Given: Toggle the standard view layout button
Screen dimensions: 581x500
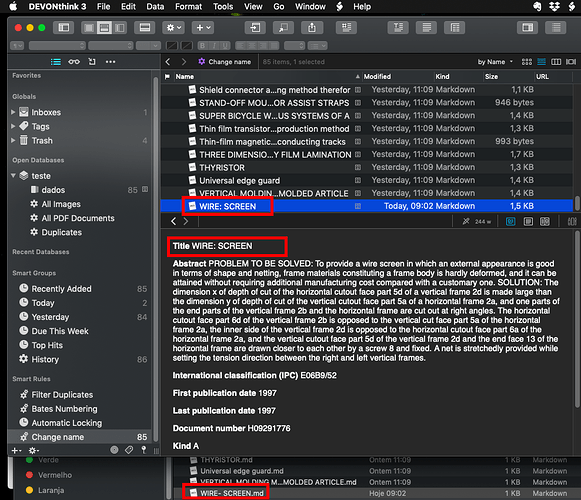Looking at the screenshot, I should pos(104,28).
